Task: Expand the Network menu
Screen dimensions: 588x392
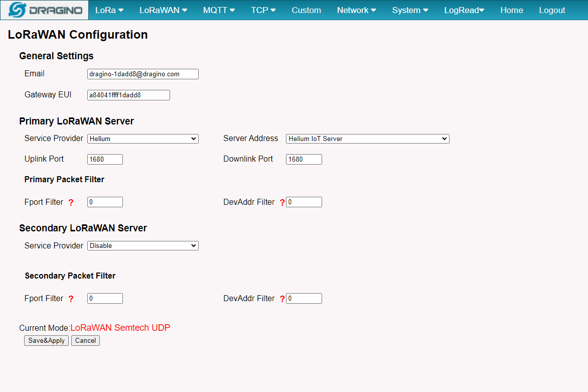Action: (356, 10)
